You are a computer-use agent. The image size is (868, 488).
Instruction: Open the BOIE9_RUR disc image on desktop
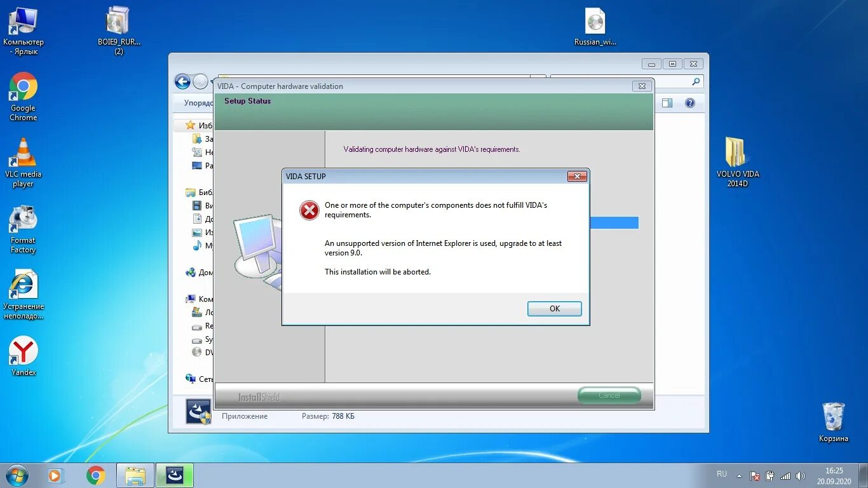click(118, 31)
